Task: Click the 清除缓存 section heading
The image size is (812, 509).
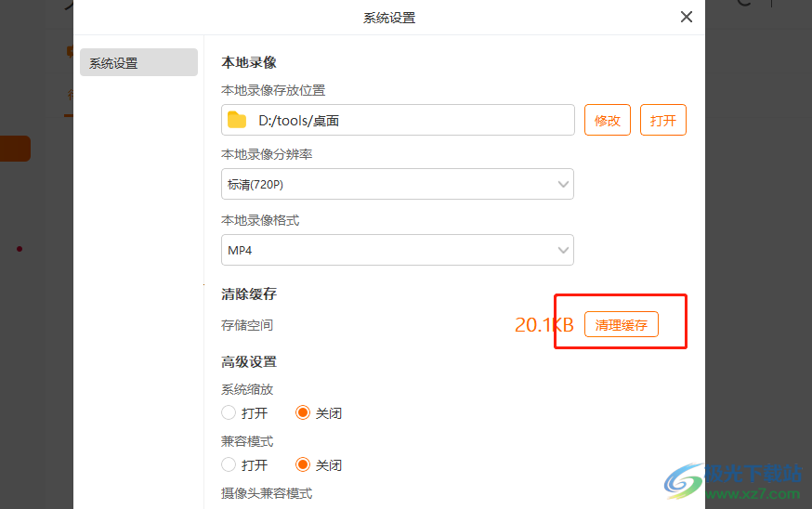Action: (x=249, y=294)
